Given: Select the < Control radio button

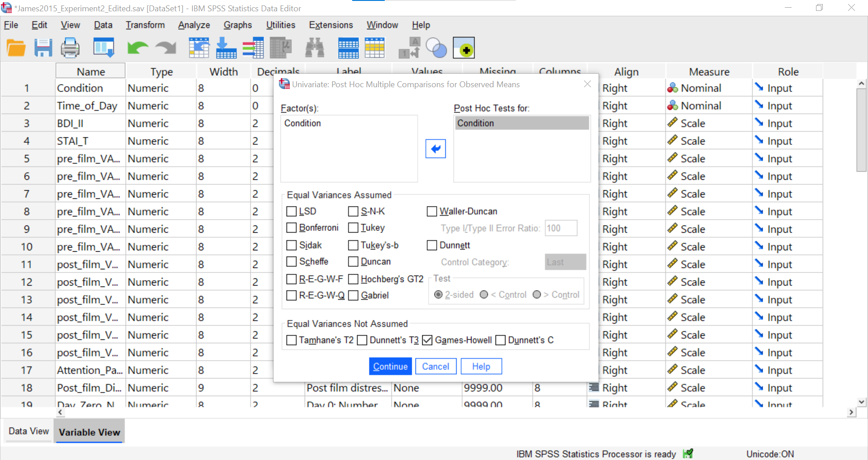Looking at the screenshot, I should point(484,295).
